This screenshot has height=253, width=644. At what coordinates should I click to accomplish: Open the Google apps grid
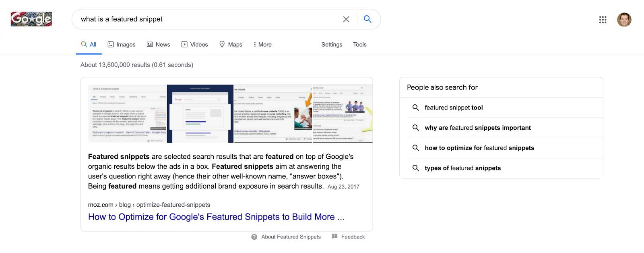click(x=603, y=20)
